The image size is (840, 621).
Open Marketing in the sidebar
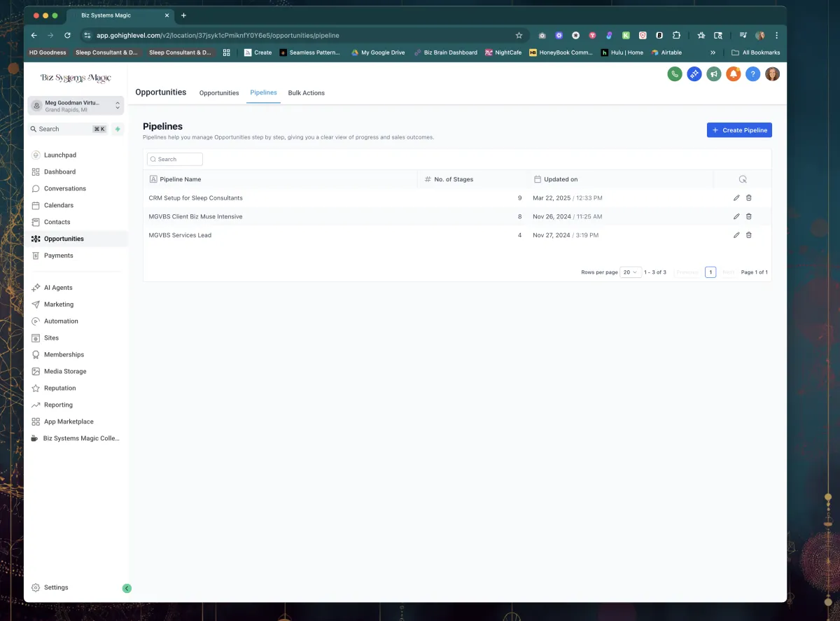click(58, 305)
